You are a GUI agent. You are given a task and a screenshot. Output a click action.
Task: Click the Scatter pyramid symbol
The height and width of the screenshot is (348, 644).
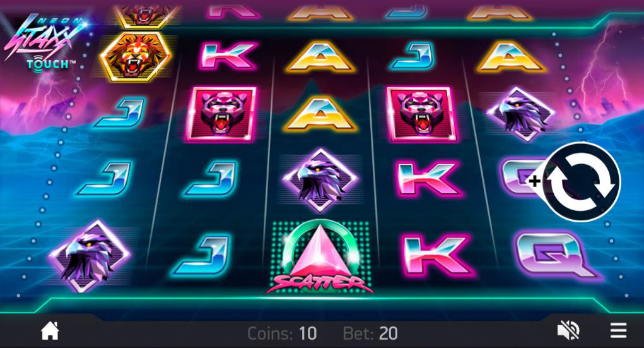320,257
